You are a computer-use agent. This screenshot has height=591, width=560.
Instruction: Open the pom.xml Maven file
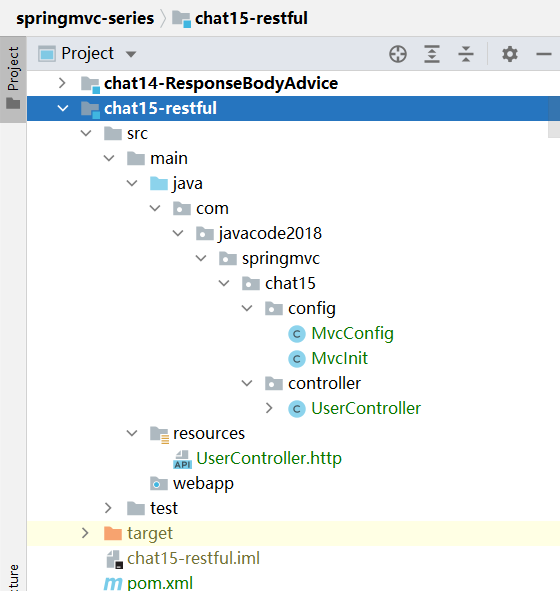pos(160,583)
